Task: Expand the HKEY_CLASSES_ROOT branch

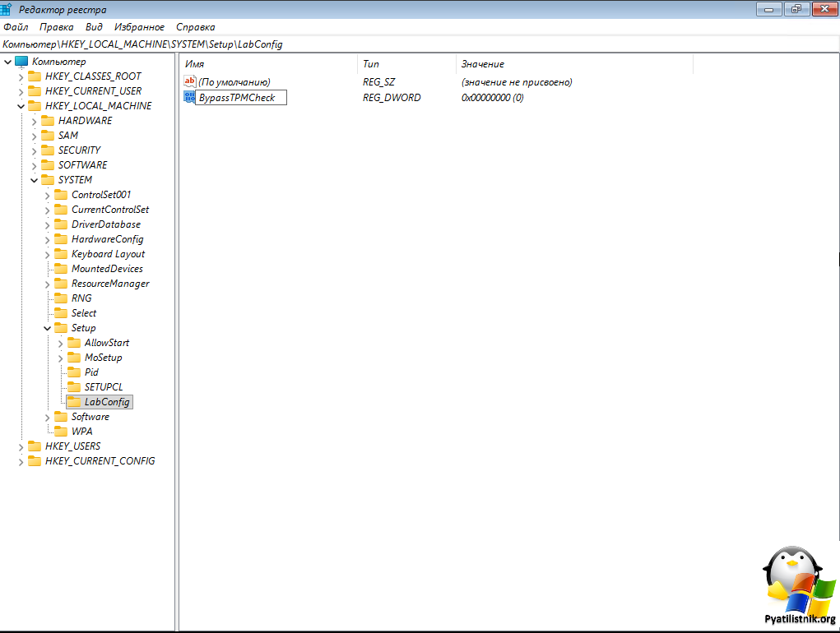Action: [x=21, y=76]
